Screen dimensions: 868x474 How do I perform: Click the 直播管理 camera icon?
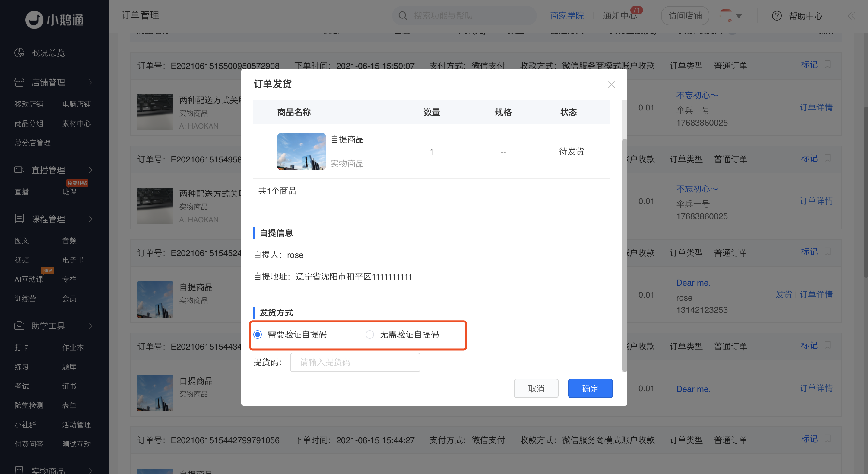tap(19, 170)
